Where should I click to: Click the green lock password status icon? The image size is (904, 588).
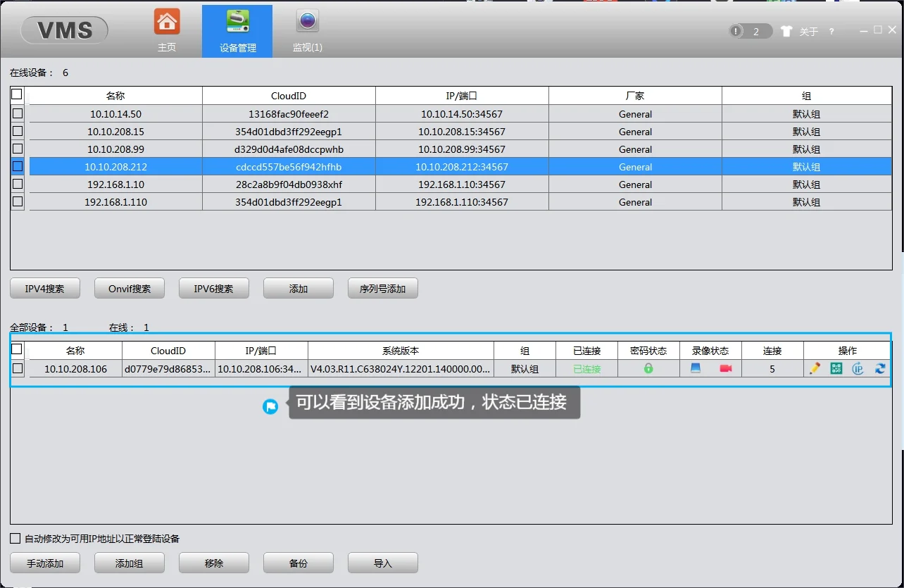[648, 368]
